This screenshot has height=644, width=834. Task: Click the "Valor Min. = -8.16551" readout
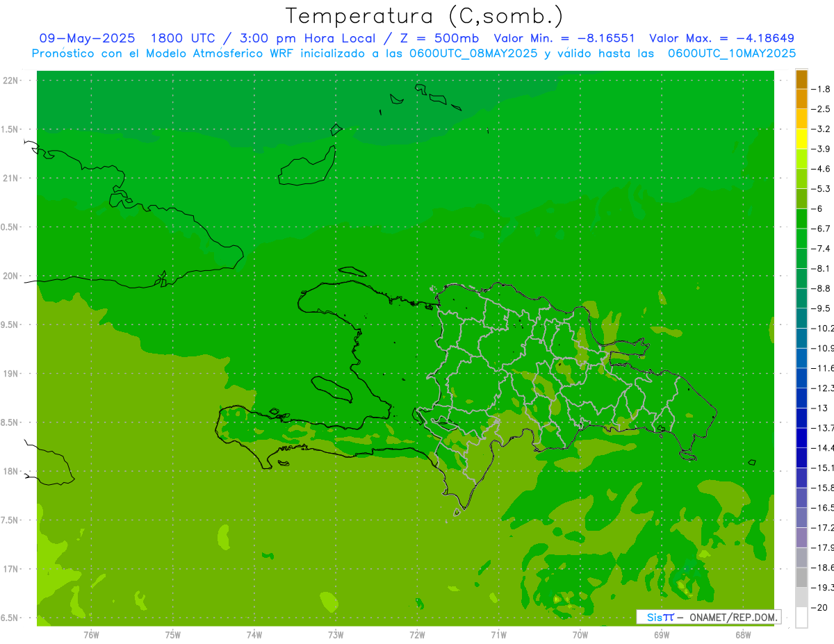click(564, 38)
